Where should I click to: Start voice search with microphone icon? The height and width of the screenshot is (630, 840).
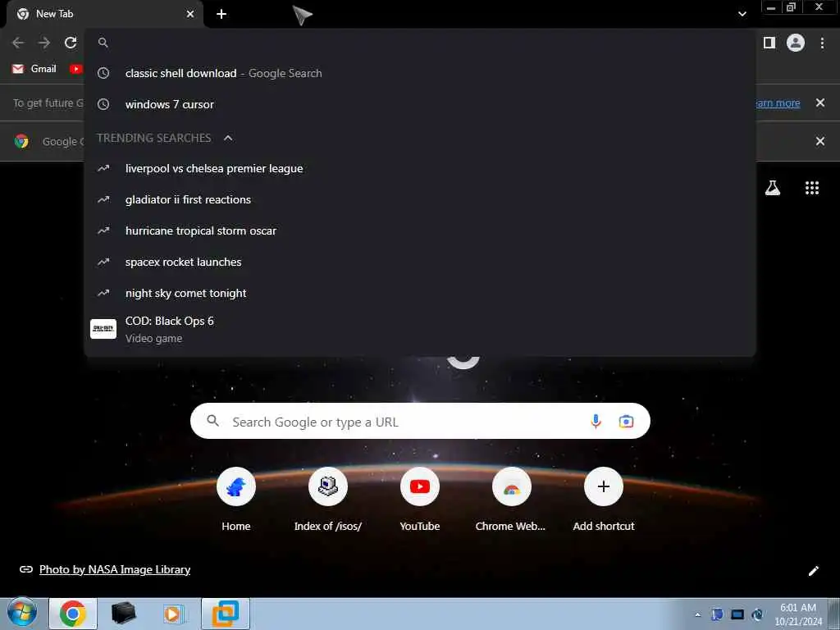click(596, 422)
